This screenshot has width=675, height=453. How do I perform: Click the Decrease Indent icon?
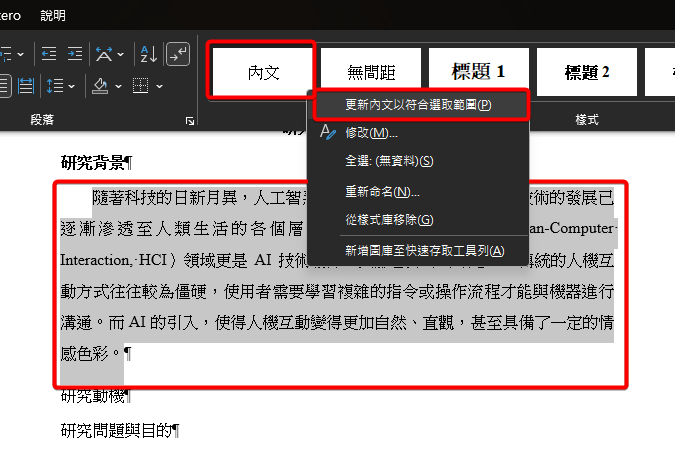tap(47, 54)
